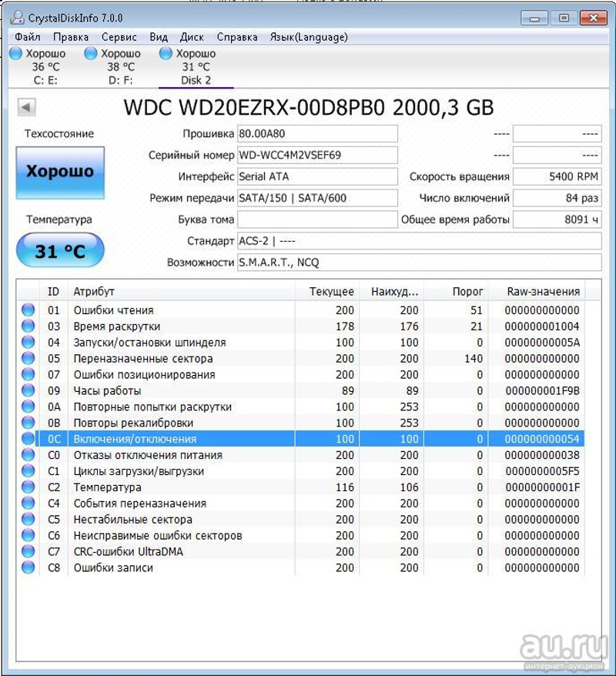Open the Вид menu
The image size is (616, 676).
[x=159, y=37]
